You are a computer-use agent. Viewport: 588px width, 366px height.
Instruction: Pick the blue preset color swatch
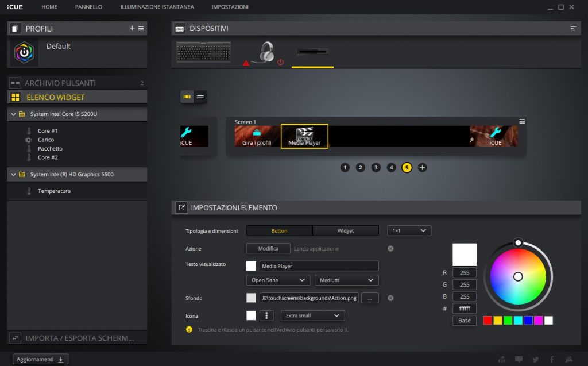[528, 320]
